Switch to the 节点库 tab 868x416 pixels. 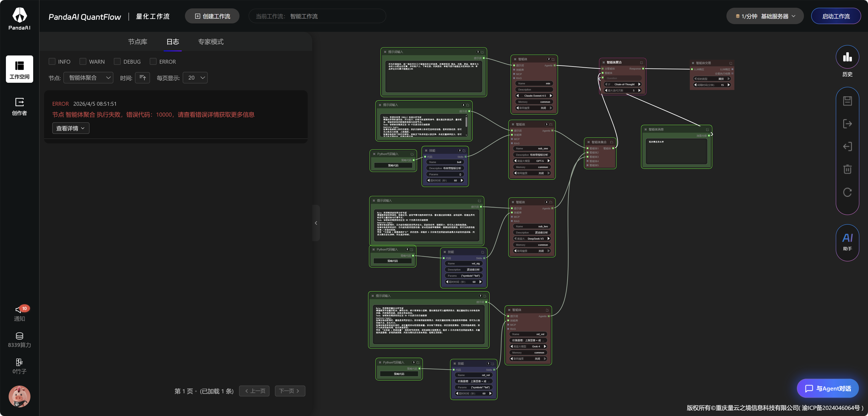(x=137, y=42)
